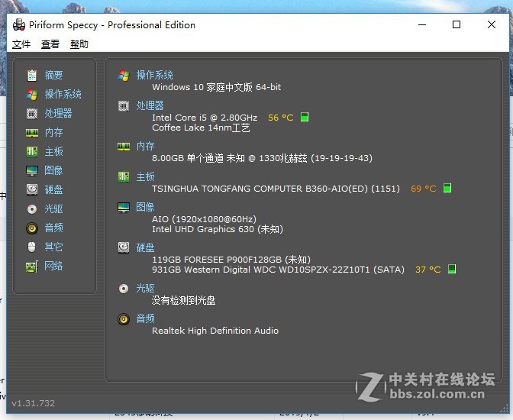Open 操作系统 section label in sidebar
Image resolution: width=513 pixels, height=420 pixels.
[x=63, y=94]
